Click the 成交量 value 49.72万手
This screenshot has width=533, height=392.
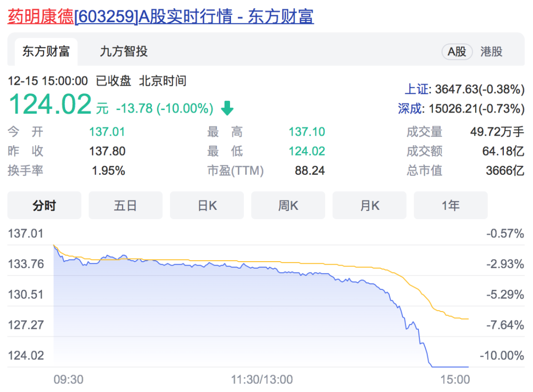point(497,132)
